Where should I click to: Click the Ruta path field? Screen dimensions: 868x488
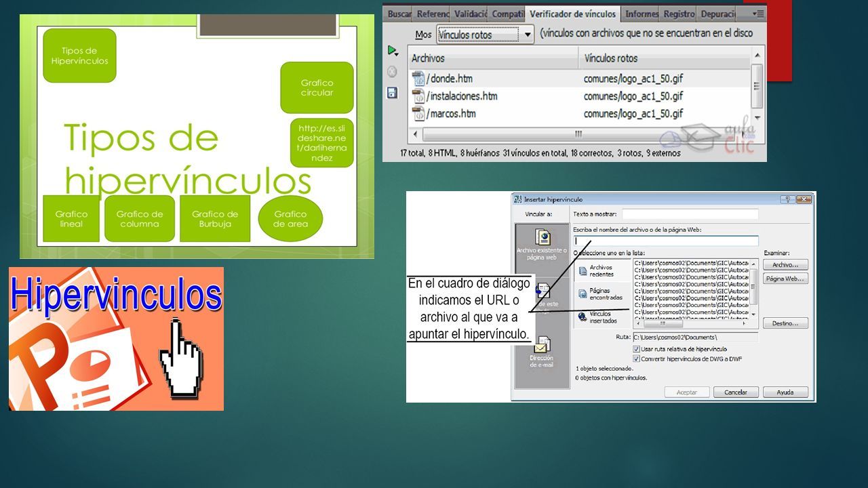click(x=695, y=337)
